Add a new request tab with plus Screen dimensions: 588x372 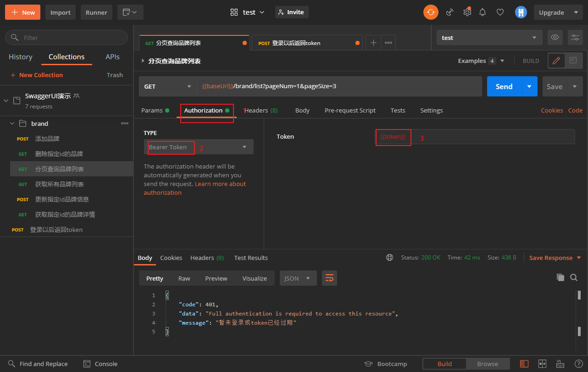pos(373,43)
